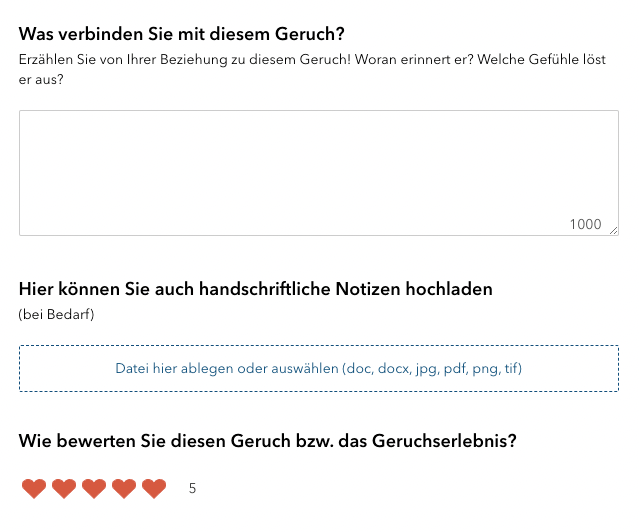The width and height of the screenshot is (639, 532).
Task: Click heading 'Was verbinden Sie mit diesem Geruch?'
Action: point(188,35)
